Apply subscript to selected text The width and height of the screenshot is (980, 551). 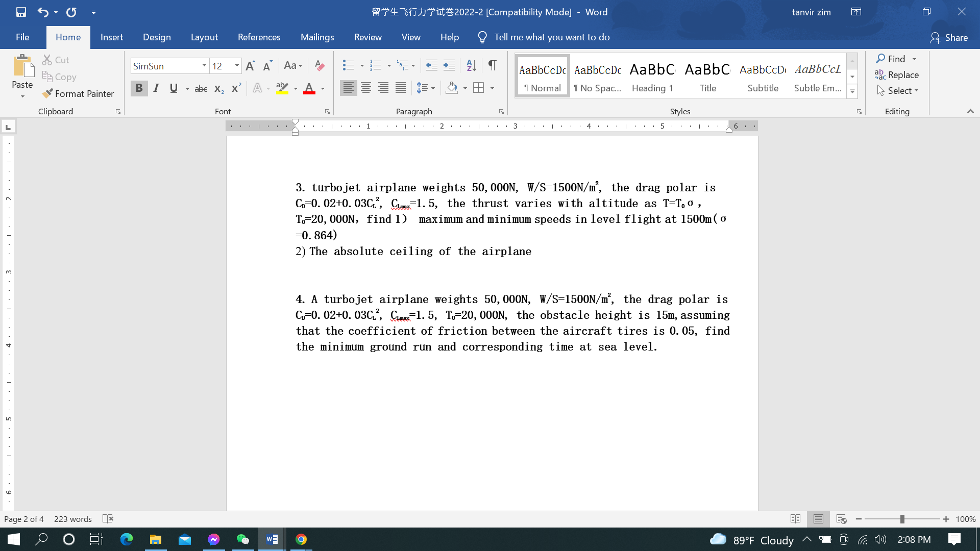[218, 88]
